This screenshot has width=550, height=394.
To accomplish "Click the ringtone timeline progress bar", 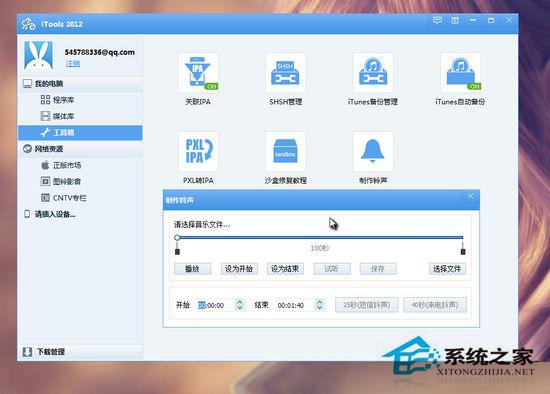I will point(320,238).
